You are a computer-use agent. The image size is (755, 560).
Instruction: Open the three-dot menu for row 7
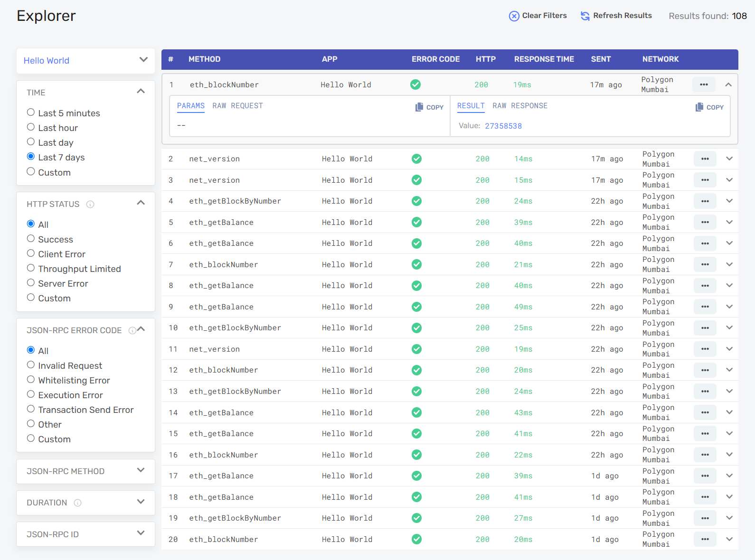coord(705,264)
